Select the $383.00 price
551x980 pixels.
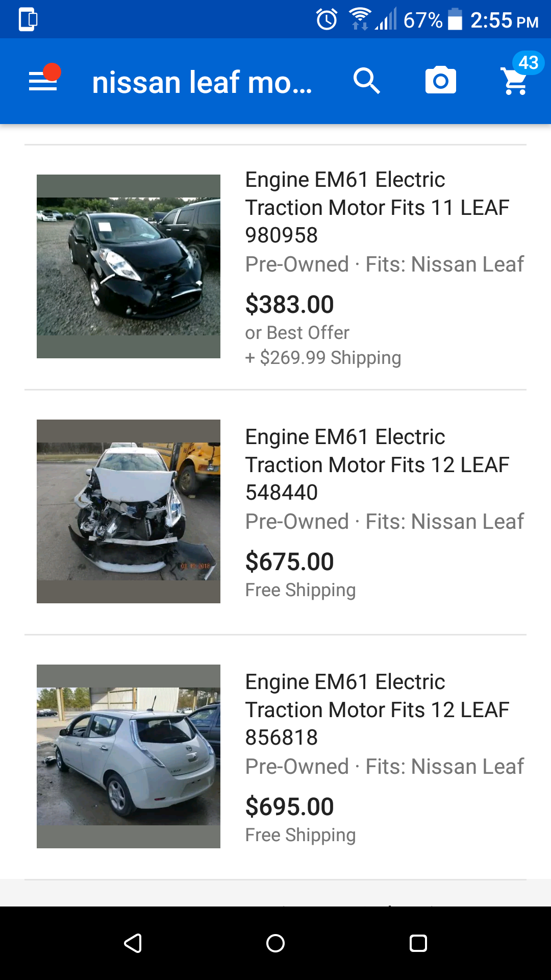(289, 305)
